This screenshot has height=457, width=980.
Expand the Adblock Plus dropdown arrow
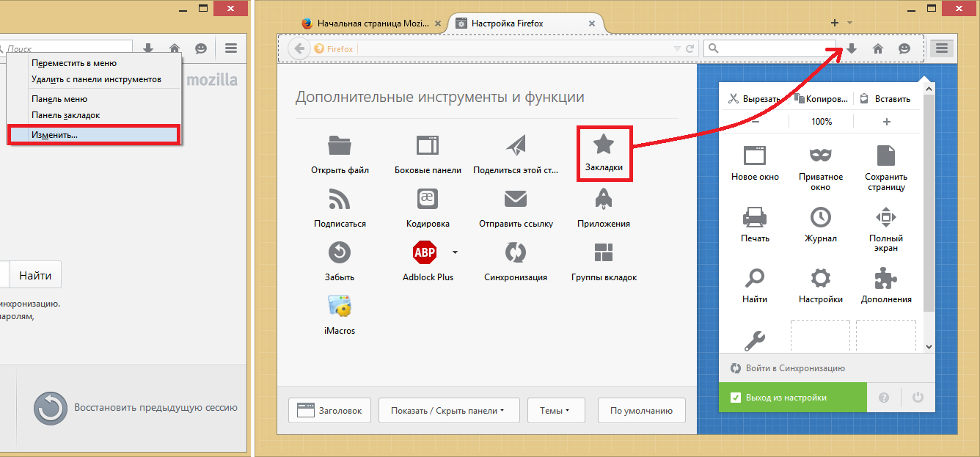[455, 252]
